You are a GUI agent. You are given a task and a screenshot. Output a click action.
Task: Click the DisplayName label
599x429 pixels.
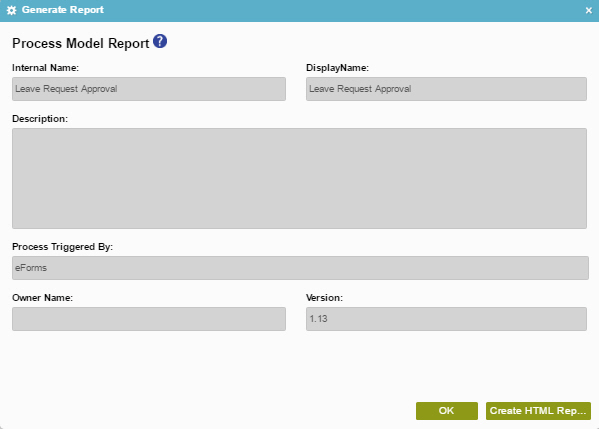(337, 68)
